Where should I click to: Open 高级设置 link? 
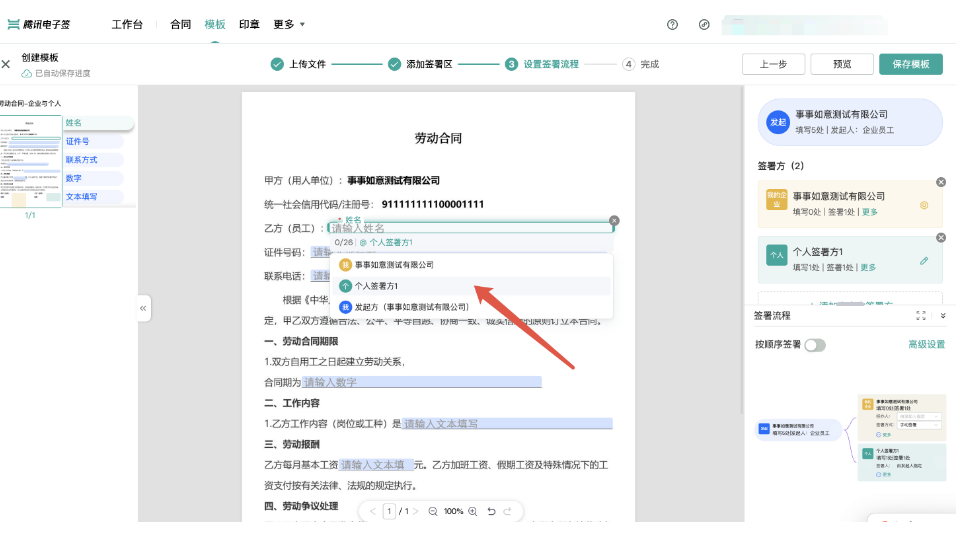pos(926,345)
